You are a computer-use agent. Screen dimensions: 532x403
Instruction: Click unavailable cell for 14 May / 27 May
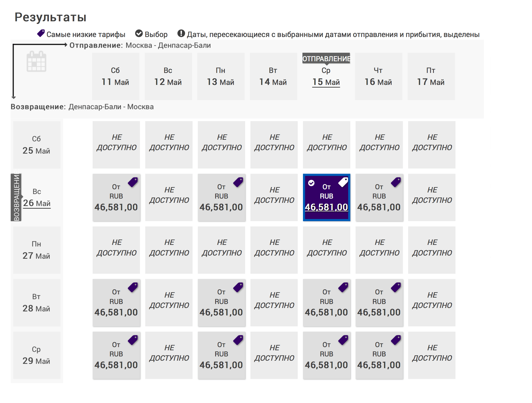point(274,250)
